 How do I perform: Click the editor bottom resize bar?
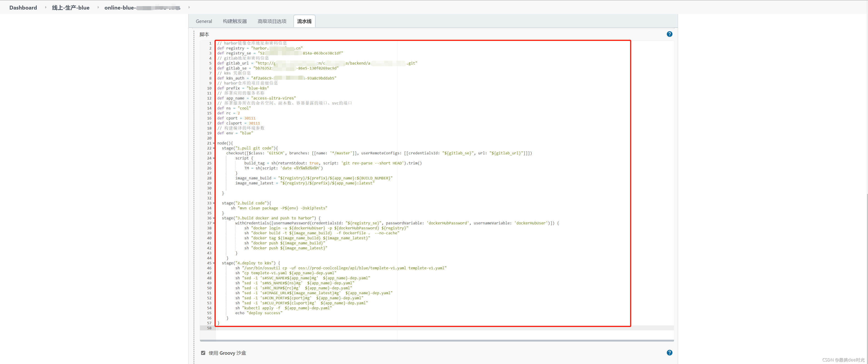pyautogui.click(x=437, y=340)
